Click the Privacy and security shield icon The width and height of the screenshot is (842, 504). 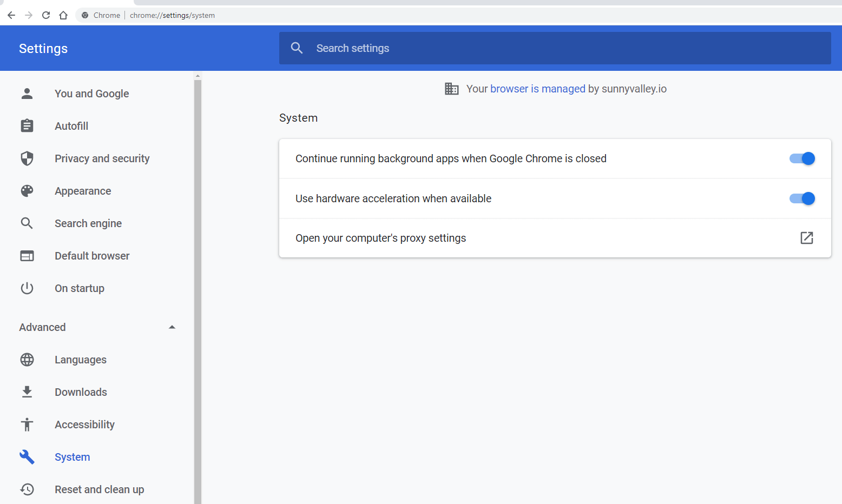[27, 158]
